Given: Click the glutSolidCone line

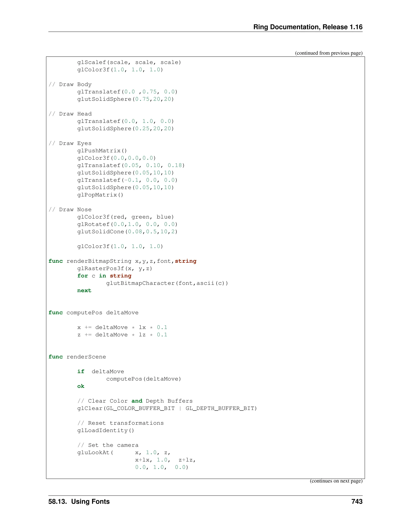Looking at the screenshot, I should pyautogui.click(x=127, y=232).
